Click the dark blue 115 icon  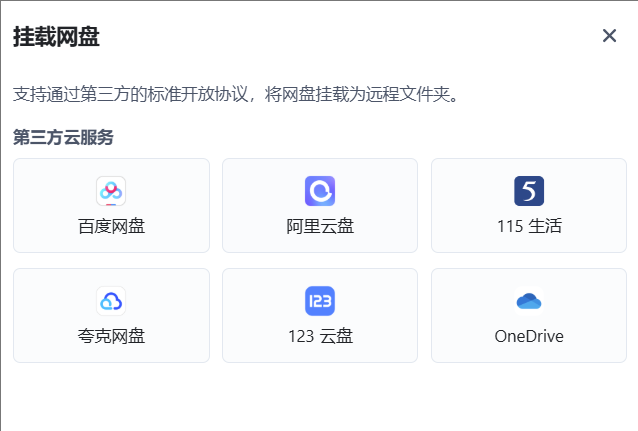click(528, 190)
